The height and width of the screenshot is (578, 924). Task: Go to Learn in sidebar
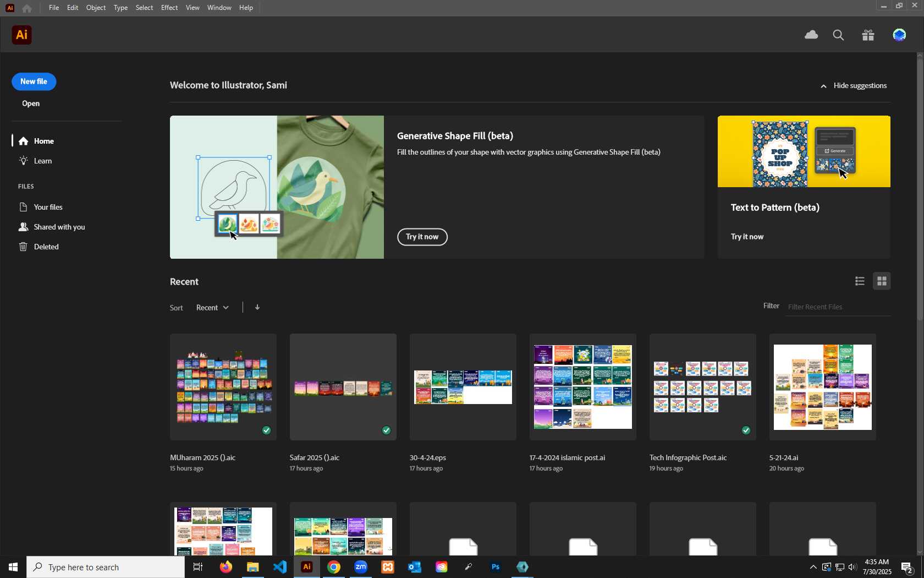coord(36,161)
